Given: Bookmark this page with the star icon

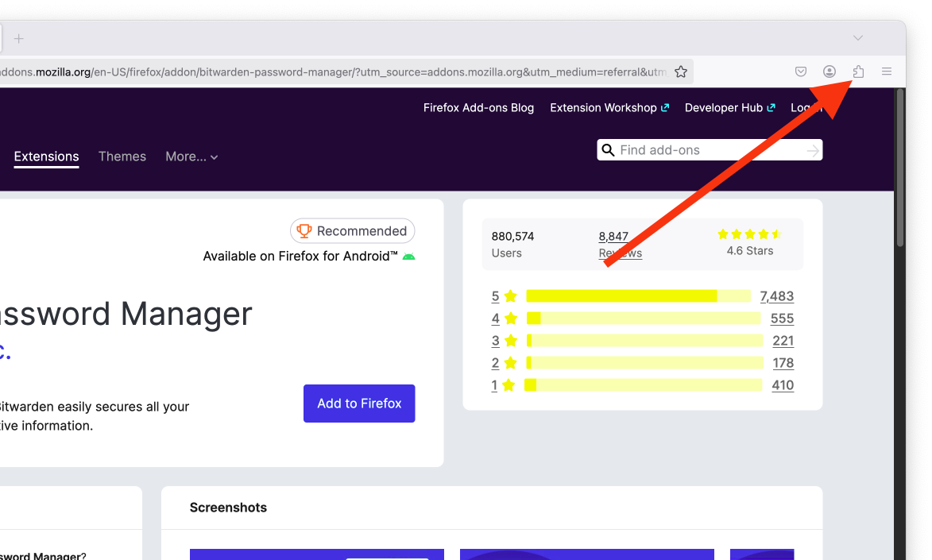Looking at the screenshot, I should click(681, 72).
